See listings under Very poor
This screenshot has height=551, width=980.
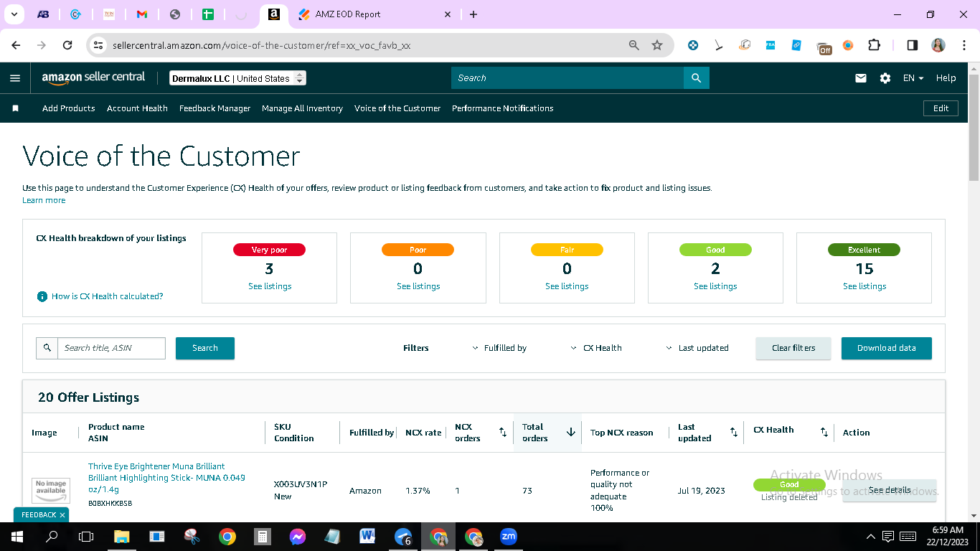(270, 286)
